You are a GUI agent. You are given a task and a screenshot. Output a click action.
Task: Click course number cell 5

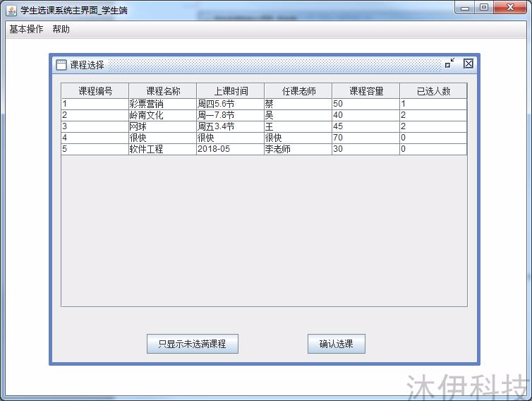[95, 149]
